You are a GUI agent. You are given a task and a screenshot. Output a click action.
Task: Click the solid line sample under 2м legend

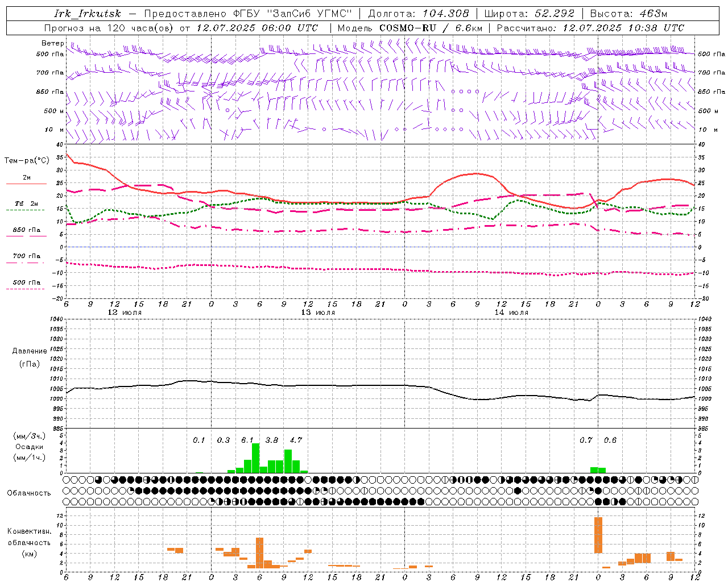point(26,184)
